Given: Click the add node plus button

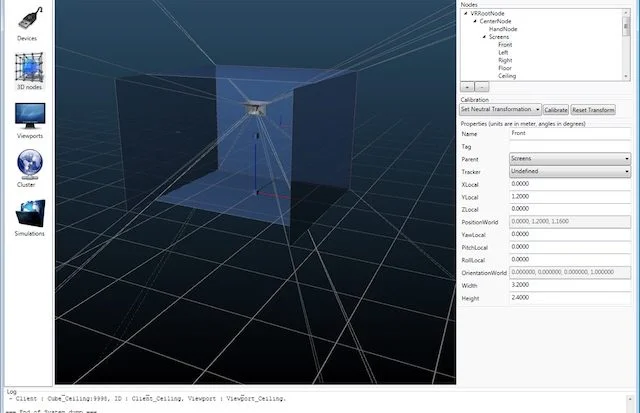Looking at the screenshot, I should coord(467,87).
